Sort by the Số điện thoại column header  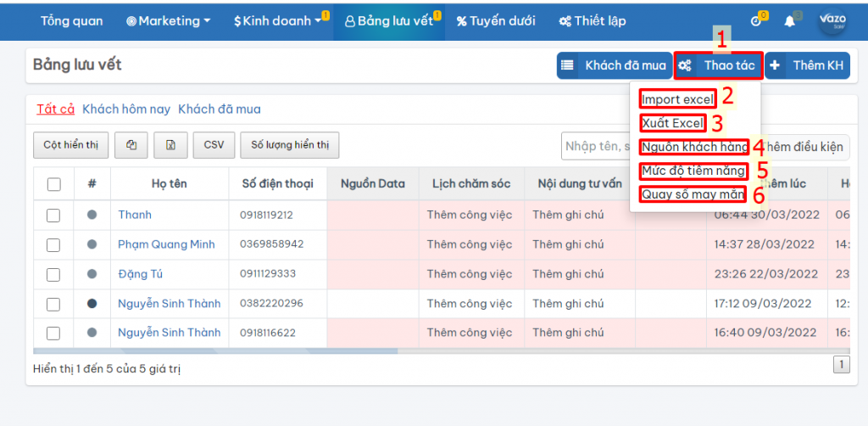click(278, 184)
